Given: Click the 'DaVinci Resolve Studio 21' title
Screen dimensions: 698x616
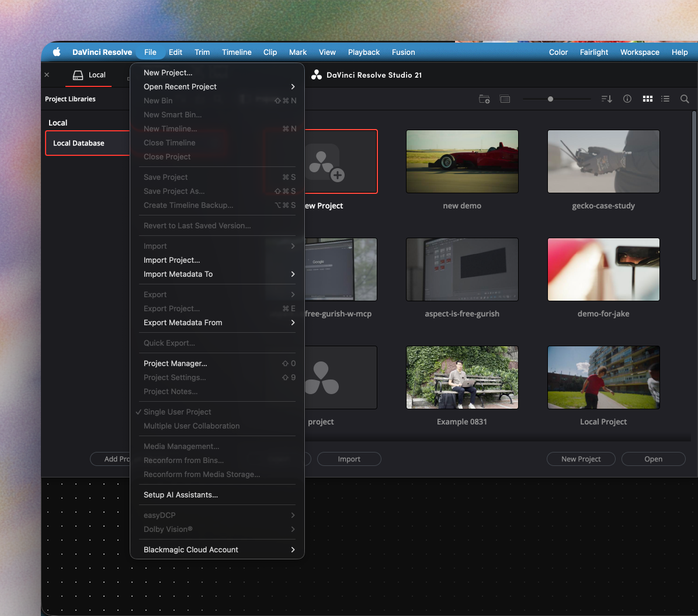Looking at the screenshot, I should 374,75.
